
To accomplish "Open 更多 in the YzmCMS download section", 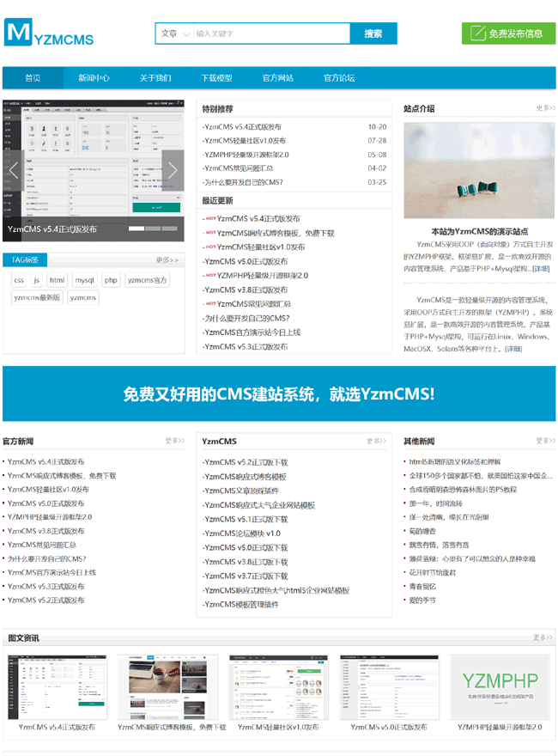I will click(376, 441).
